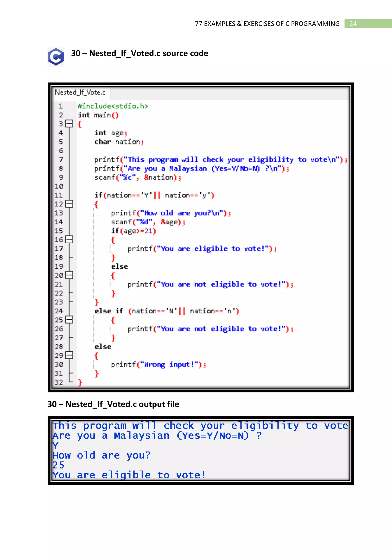Click the #include<stdio.h> line

coord(113,106)
